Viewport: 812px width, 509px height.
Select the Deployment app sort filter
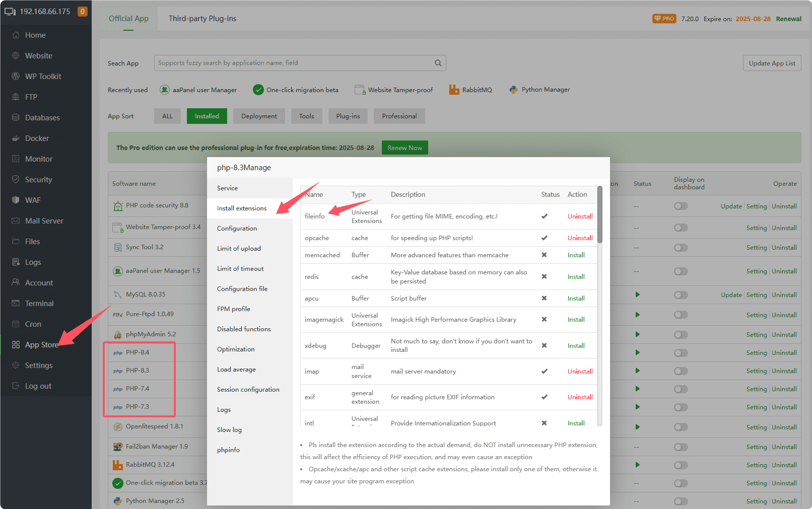259,116
